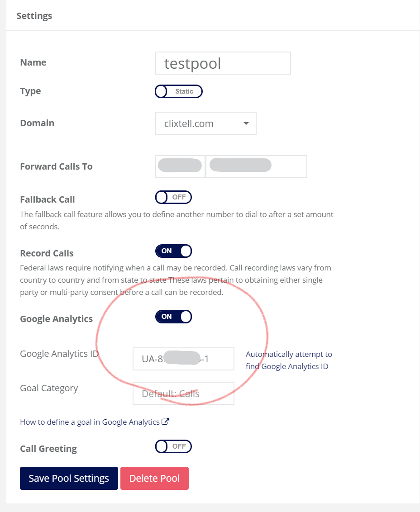Disable the Google Analytics toggle

click(173, 317)
